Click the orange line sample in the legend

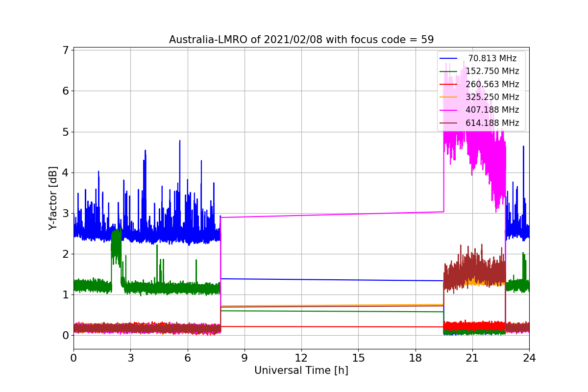[x=448, y=97]
